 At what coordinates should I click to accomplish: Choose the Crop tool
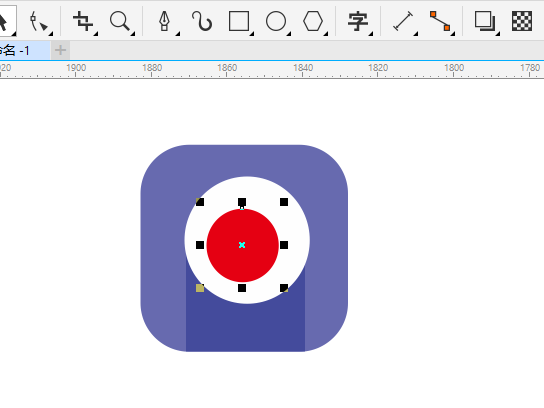[83, 22]
